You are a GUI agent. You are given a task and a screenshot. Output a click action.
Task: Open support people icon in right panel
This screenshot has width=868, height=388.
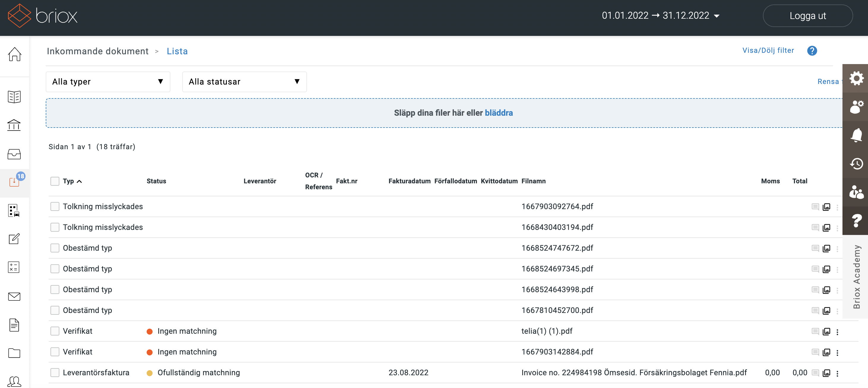tap(856, 192)
